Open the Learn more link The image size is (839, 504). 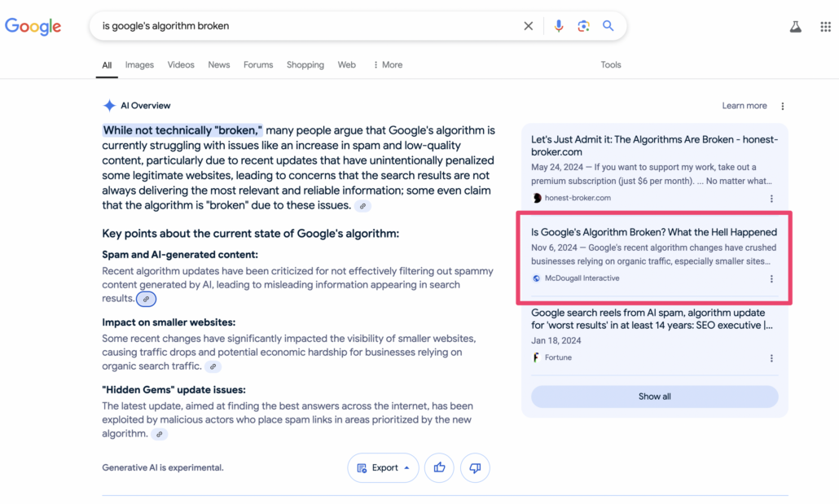click(744, 106)
